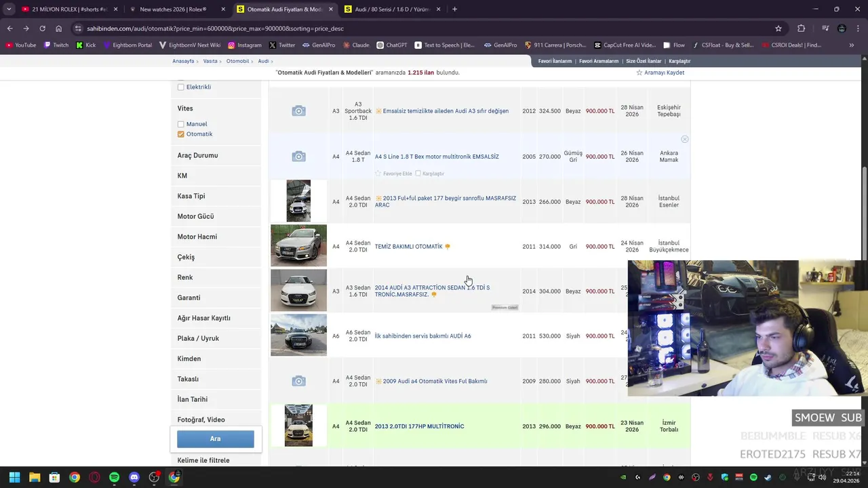Tick the Manuel transmission checkbox
868x488 pixels.
point(180,124)
